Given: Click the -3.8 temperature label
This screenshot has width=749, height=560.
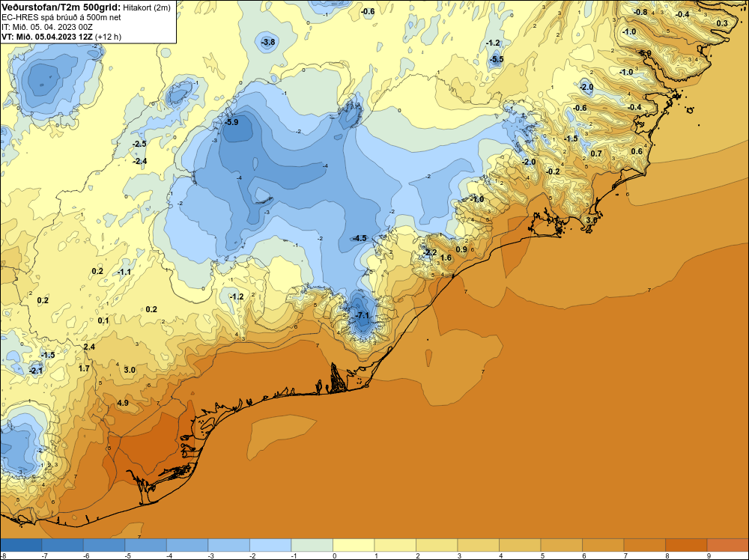Looking at the screenshot, I should click(x=268, y=42).
